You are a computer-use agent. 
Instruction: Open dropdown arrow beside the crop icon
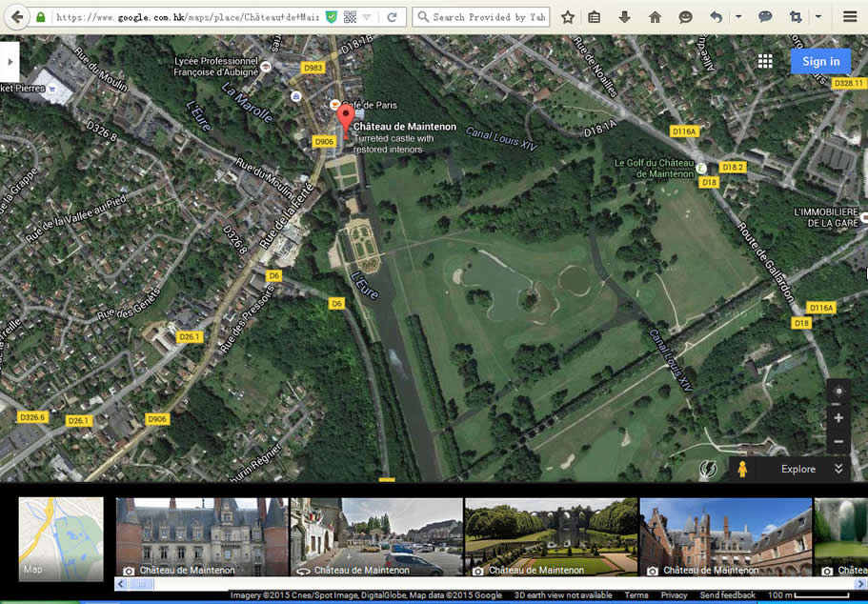point(818,17)
